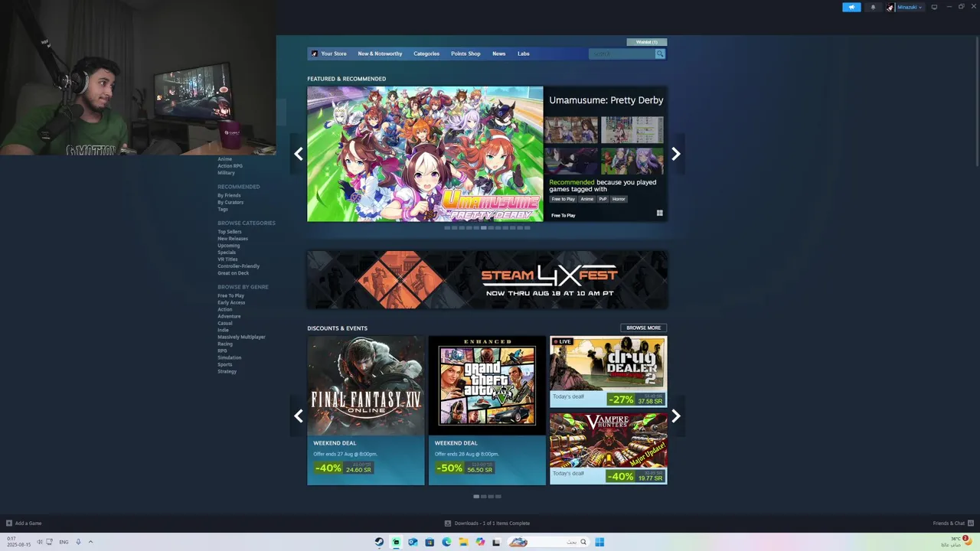
Task: Open the Downloads status bar entry
Action: (487, 523)
